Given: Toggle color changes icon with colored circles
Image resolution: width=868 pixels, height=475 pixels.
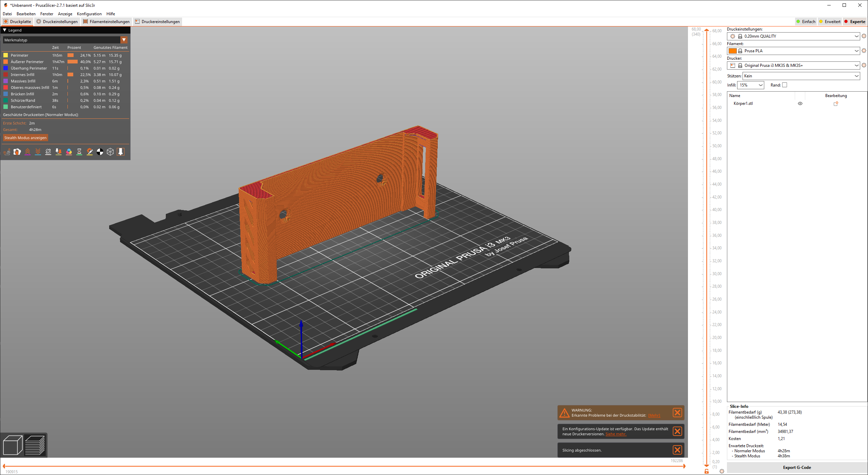Looking at the screenshot, I should (69, 152).
